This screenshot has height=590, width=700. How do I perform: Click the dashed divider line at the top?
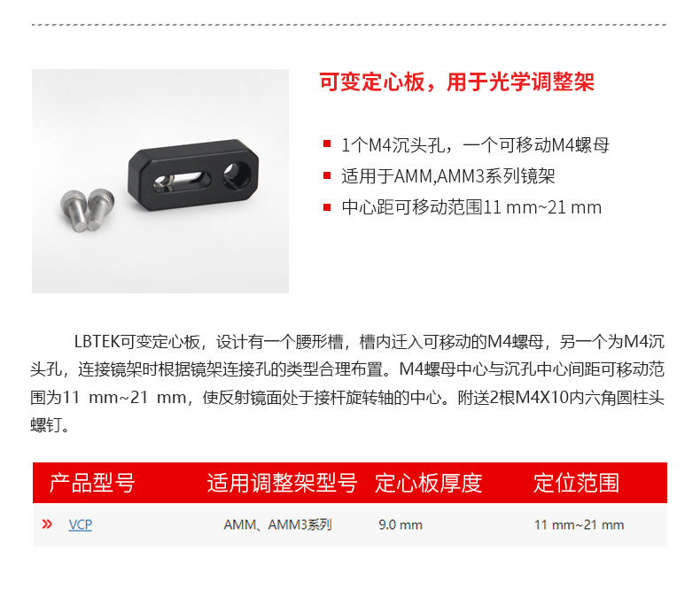349,25
